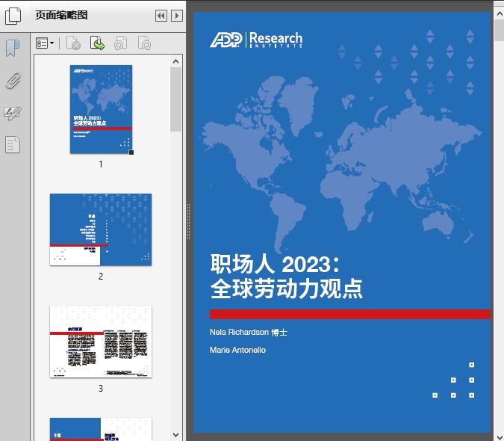Select page 1 thumbnail

click(102, 109)
